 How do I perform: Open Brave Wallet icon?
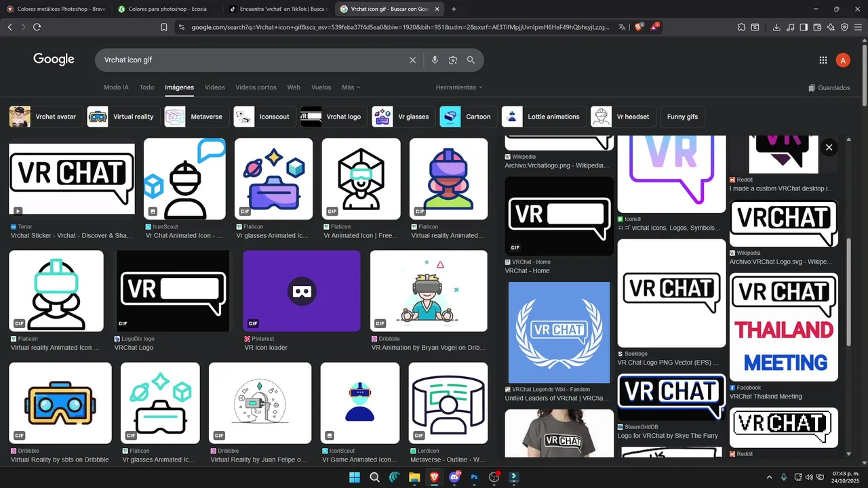coord(817,27)
